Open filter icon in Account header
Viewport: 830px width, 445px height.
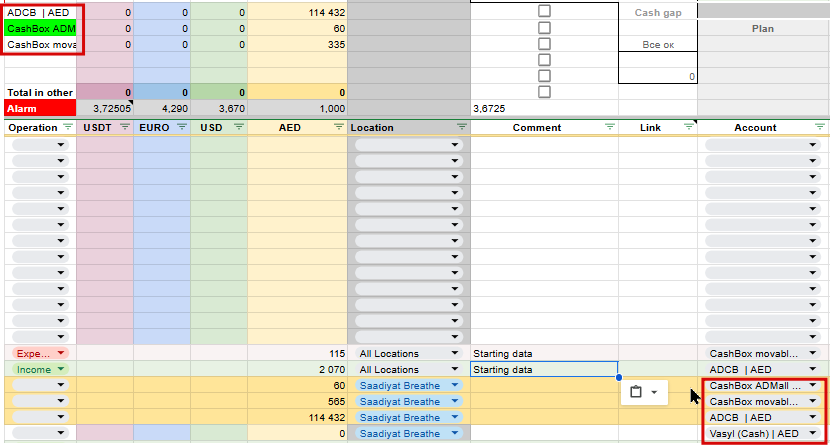pyautogui.click(x=820, y=127)
